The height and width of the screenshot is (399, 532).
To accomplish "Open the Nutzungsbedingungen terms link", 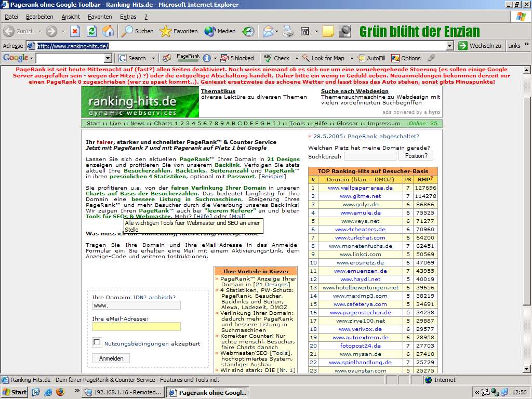I will (137, 343).
